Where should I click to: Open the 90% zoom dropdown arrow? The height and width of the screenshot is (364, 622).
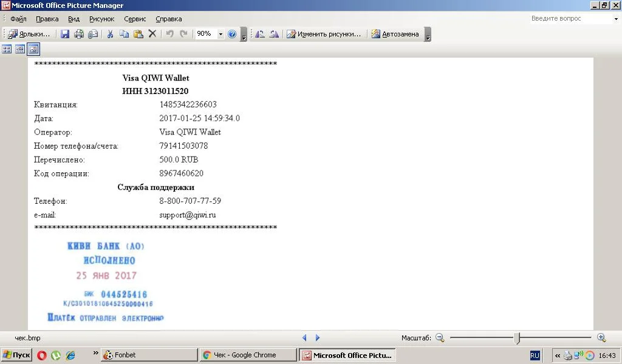pos(220,34)
